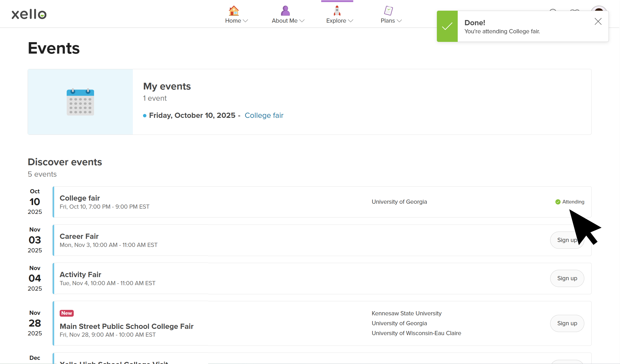This screenshot has height=364, width=620.
Task: Open the College fair link under My events
Action: point(264,115)
